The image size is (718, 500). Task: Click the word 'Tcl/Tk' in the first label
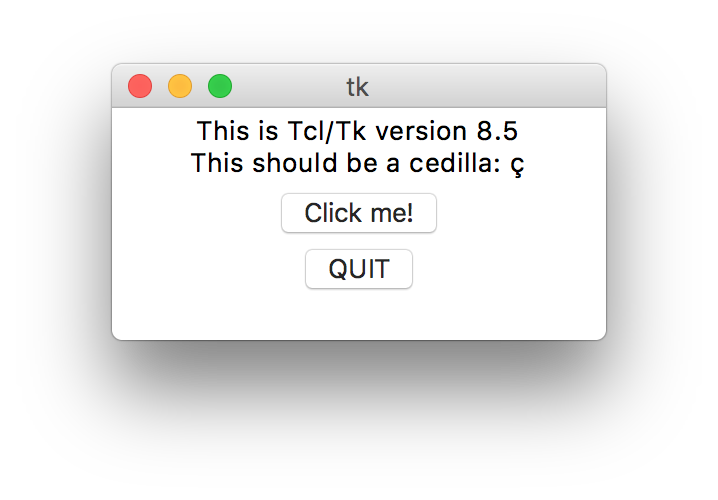326,131
